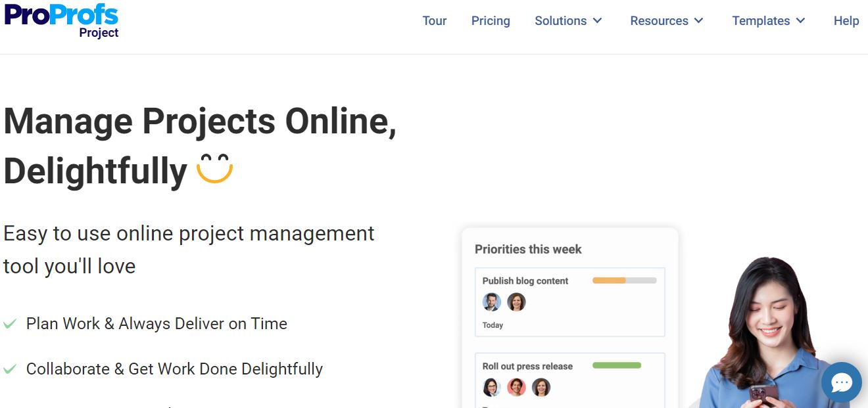Click checkmark beside Plan Work & Always Deliver
Viewport: 868px width, 408px height.
click(10, 324)
